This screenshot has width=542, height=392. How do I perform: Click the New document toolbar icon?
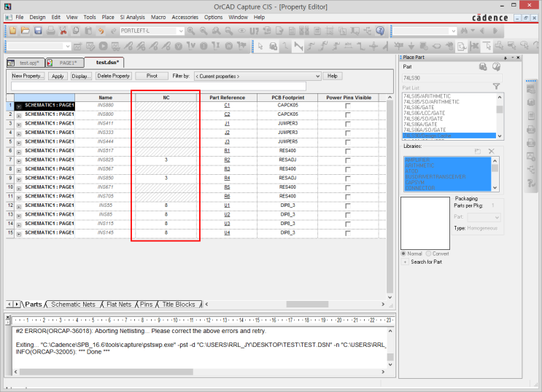(13, 31)
